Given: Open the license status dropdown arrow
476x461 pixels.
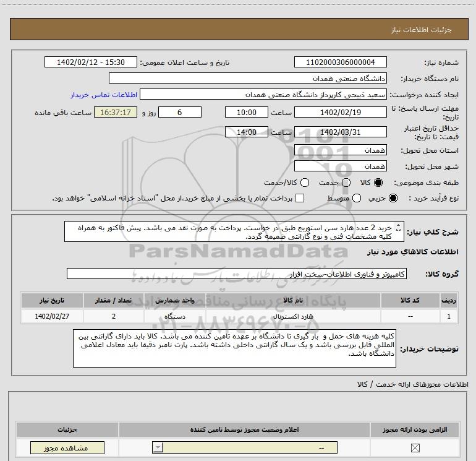Looking at the screenshot, I should (x=158, y=447).
